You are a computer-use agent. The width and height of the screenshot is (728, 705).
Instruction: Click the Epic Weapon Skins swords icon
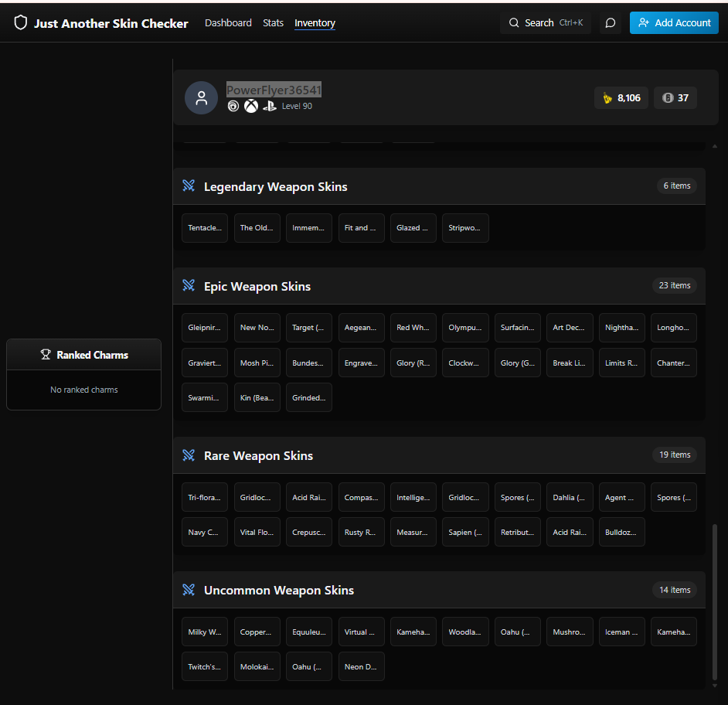tap(189, 285)
